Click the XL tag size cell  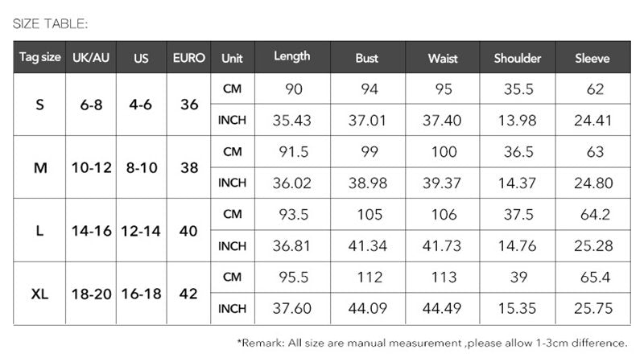tap(39, 294)
